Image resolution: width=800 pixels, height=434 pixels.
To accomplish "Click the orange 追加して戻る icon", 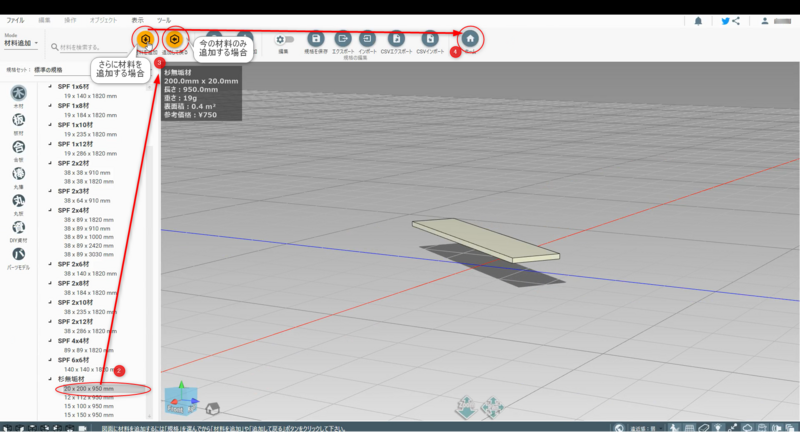I will (x=174, y=39).
